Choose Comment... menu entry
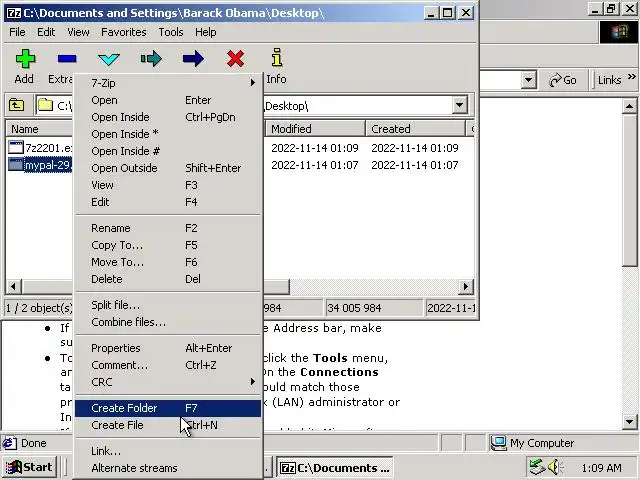 pos(168,365)
